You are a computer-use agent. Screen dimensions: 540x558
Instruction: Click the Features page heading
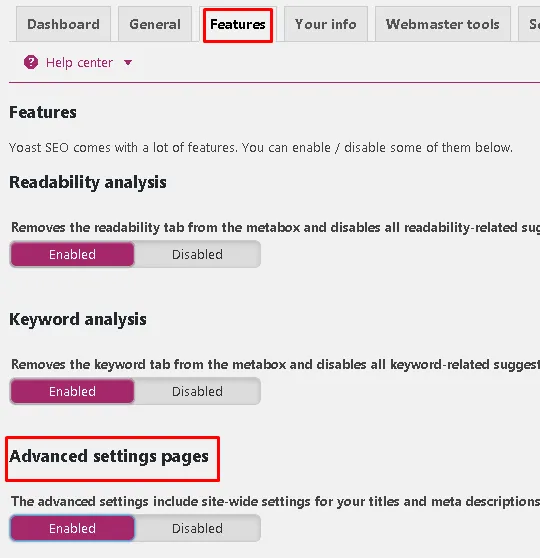pyautogui.click(x=43, y=112)
